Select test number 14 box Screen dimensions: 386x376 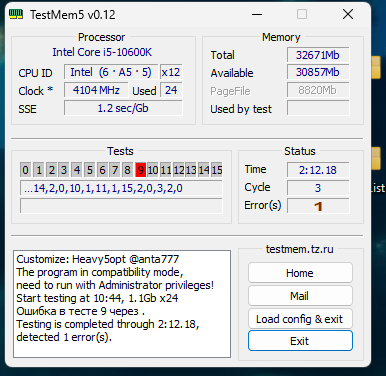[204, 170]
